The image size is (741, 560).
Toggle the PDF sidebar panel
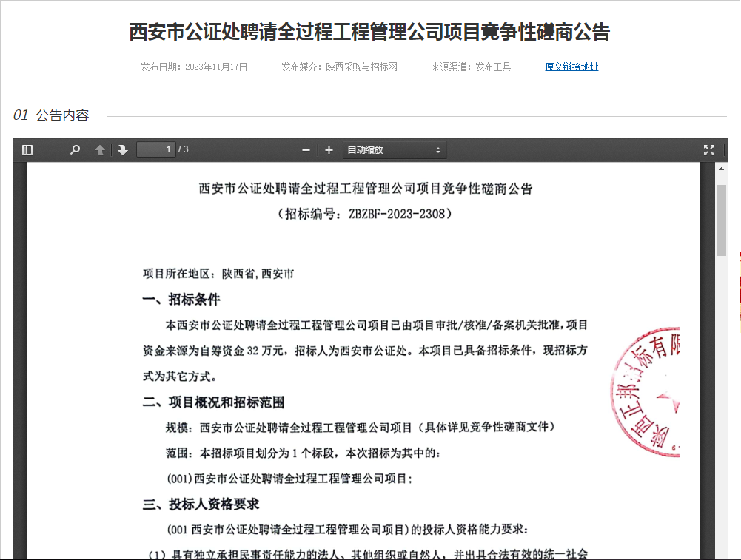pos(27,150)
